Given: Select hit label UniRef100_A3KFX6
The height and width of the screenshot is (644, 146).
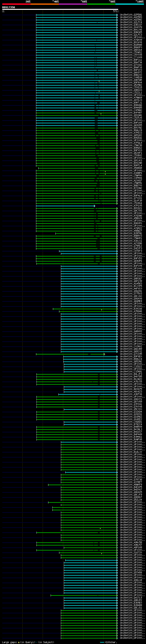Looking at the screenshot, I should [131, 394].
